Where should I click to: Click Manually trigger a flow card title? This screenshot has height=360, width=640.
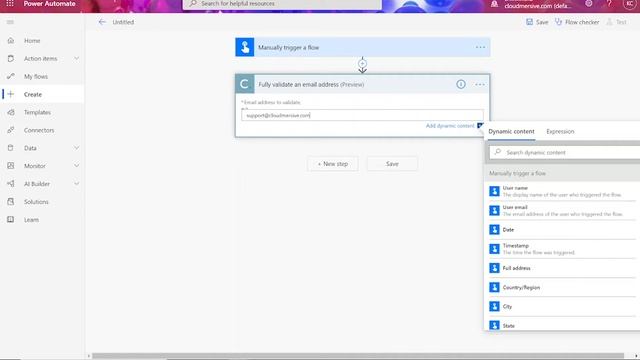point(289,48)
